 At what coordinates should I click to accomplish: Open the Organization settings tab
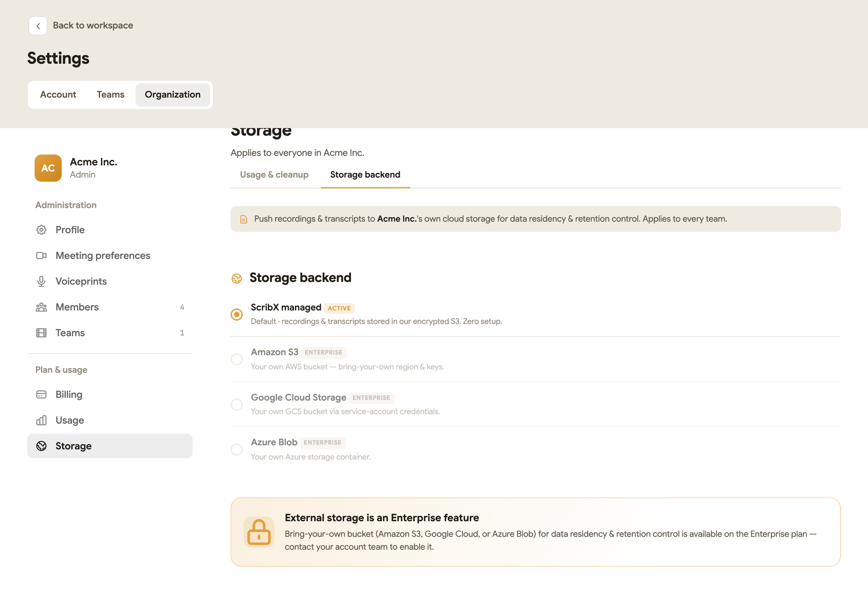[x=173, y=95]
